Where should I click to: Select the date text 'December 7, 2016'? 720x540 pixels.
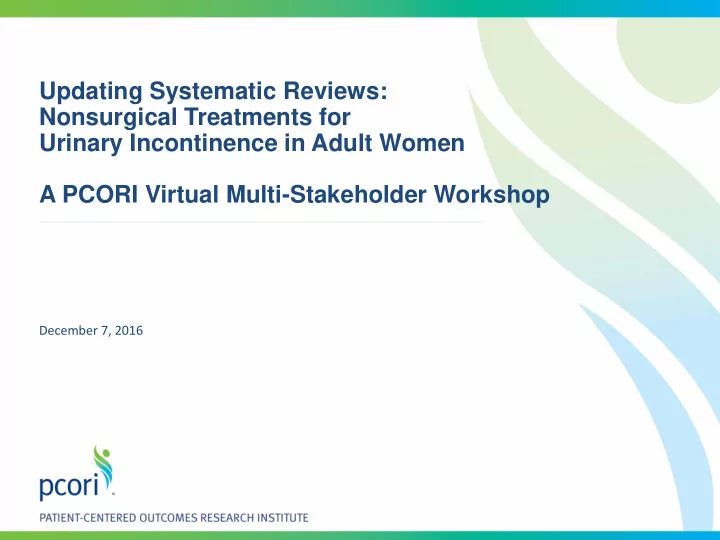pos(91,331)
